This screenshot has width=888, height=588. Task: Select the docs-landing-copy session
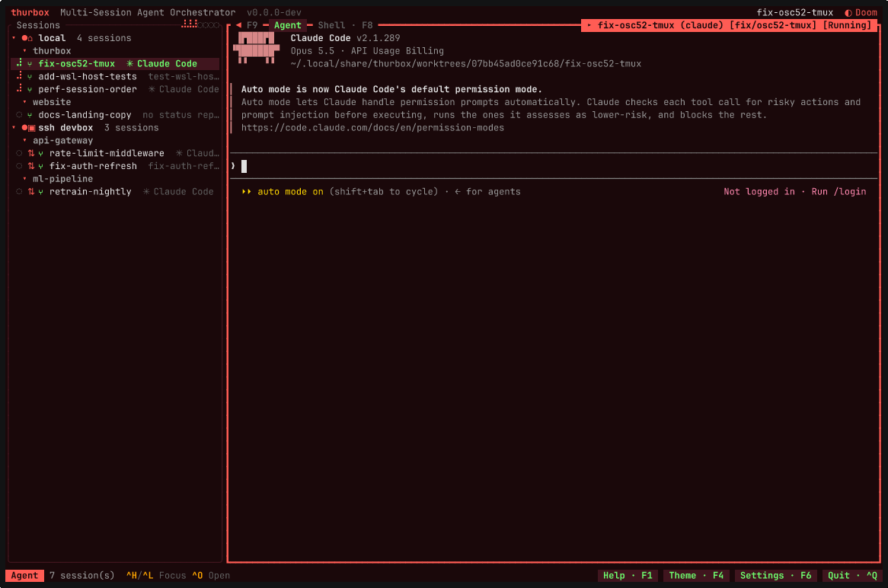click(x=115, y=115)
